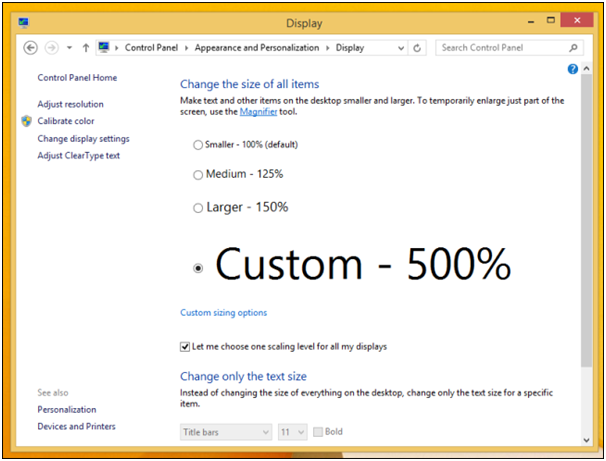
Task: Click the Control Panel breadcrumb item
Action: [x=152, y=47]
